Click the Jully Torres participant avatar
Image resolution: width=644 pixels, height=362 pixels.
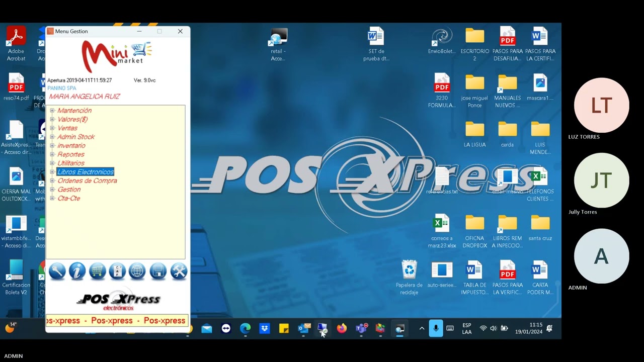pos(601,180)
